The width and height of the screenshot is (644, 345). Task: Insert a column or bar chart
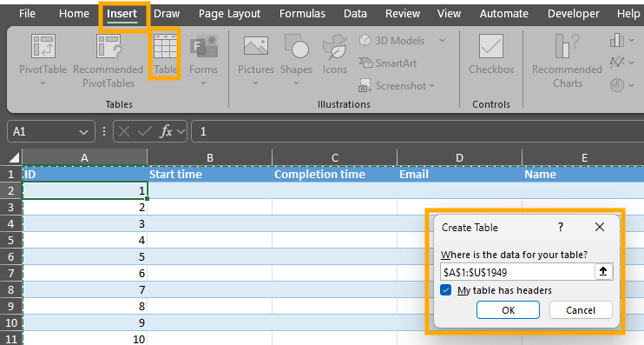[x=617, y=40]
